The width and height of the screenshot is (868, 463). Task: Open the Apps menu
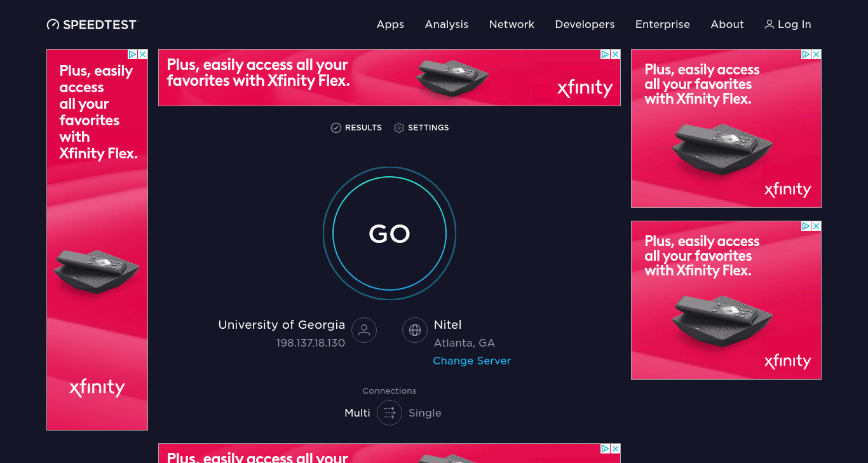click(x=390, y=24)
